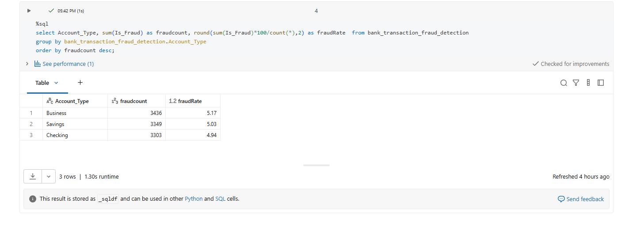Select the Business cell
This screenshot has height=225, width=644.
(x=75, y=113)
